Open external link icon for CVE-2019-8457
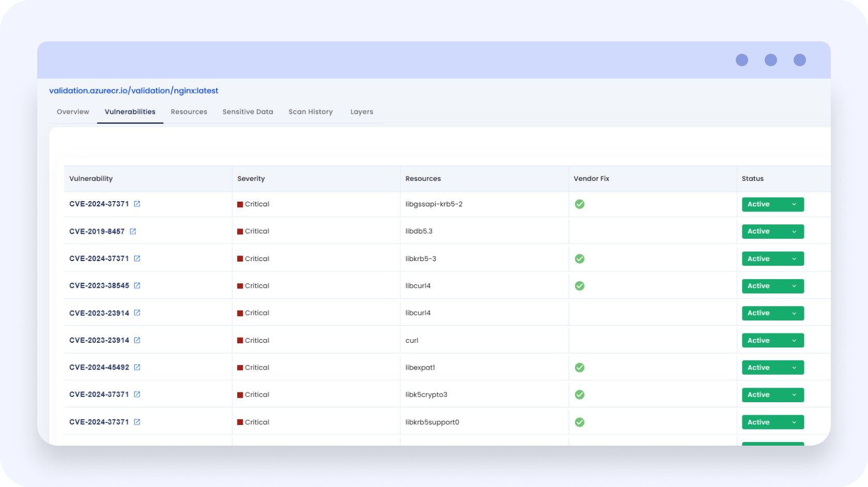This screenshot has width=868, height=487. (133, 232)
